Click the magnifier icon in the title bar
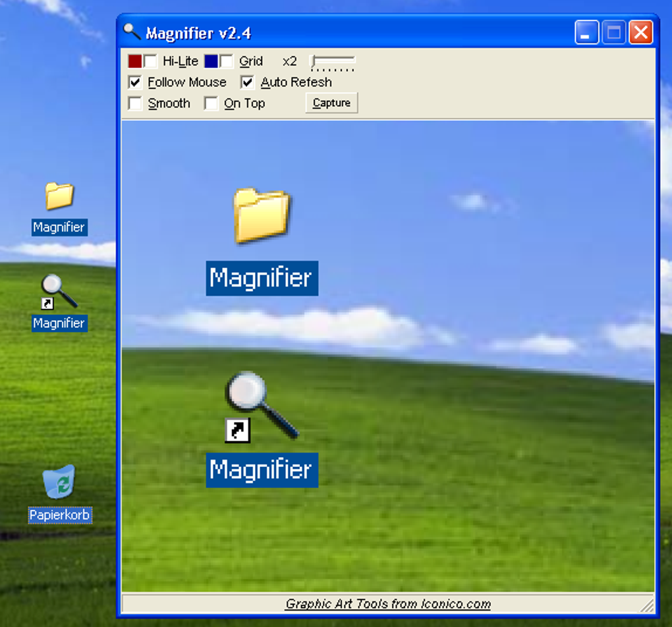 coord(132,32)
